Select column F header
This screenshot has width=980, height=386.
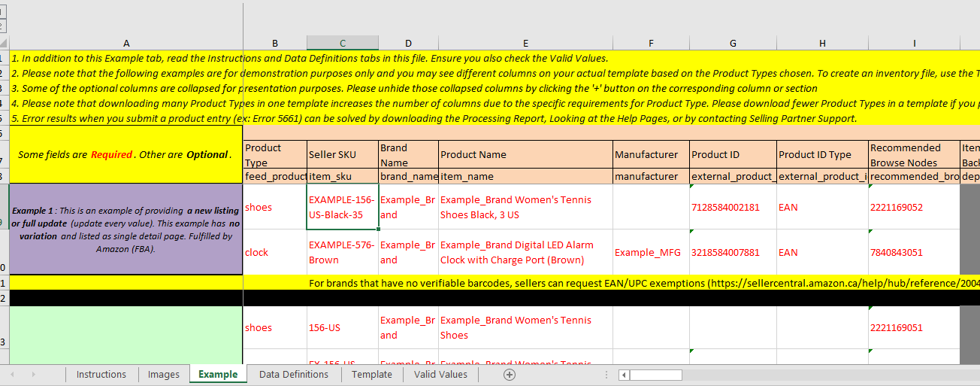tap(651, 43)
